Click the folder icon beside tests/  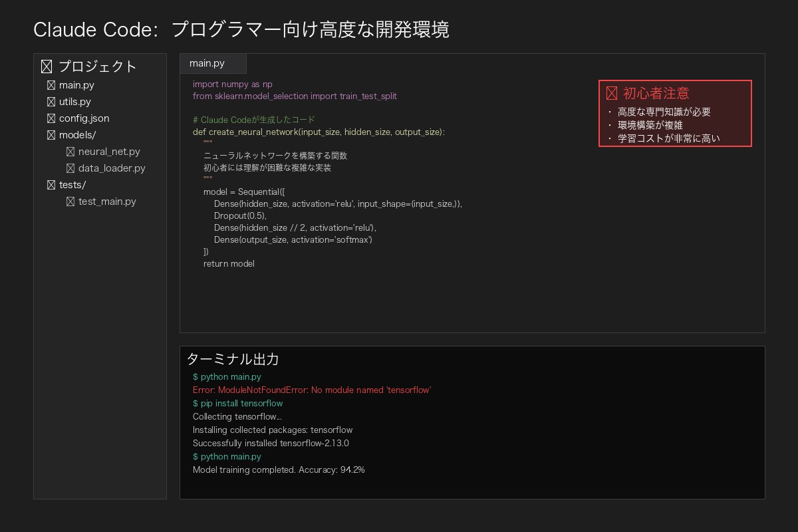pyautogui.click(x=51, y=185)
